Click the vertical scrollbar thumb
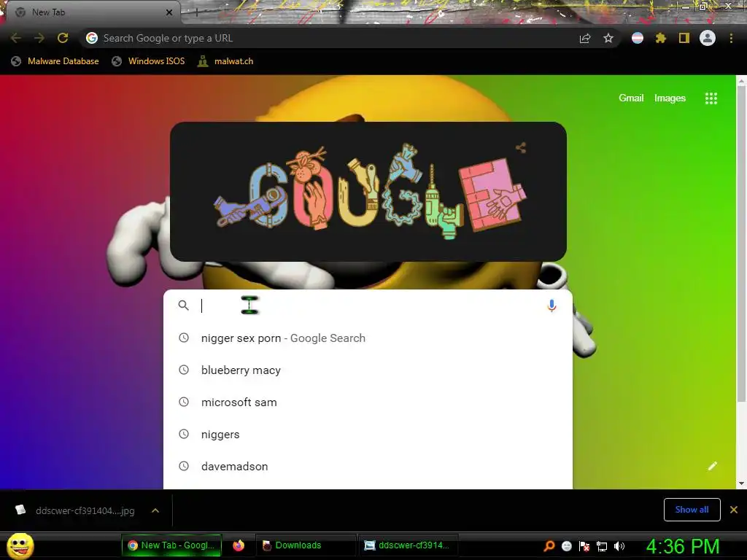747x560 pixels. coord(741,243)
